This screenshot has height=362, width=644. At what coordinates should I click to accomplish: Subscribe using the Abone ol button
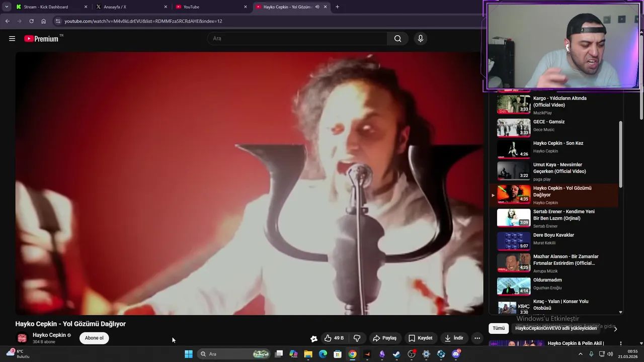pos(94,338)
